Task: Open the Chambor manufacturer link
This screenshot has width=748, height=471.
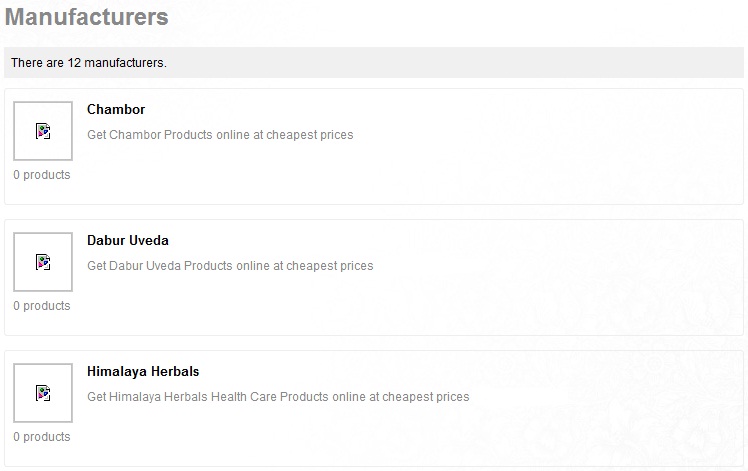Action: pos(116,109)
